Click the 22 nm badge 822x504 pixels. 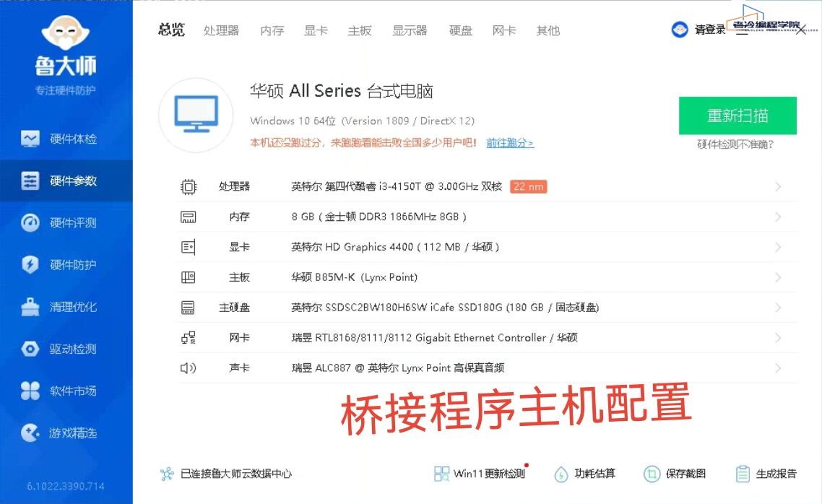pyautogui.click(x=529, y=186)
